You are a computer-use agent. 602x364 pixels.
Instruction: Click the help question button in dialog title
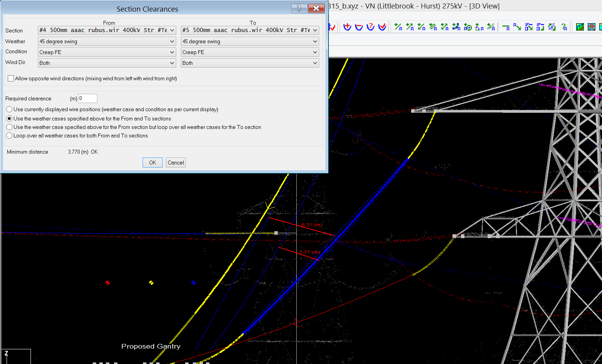[x=299, y=8]
